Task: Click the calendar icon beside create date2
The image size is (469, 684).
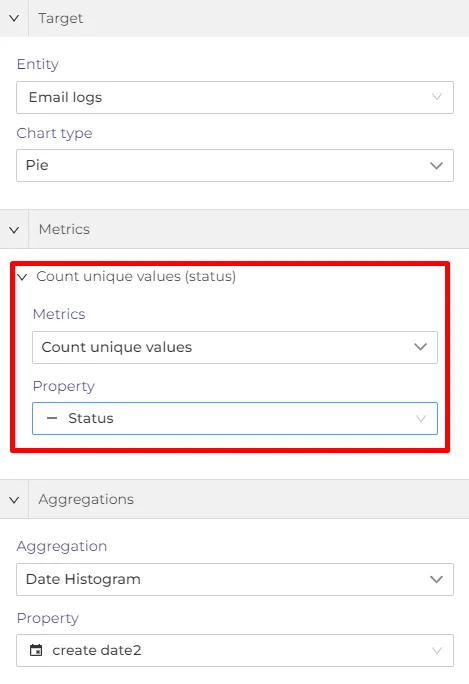Action: [x=36, y=650]
